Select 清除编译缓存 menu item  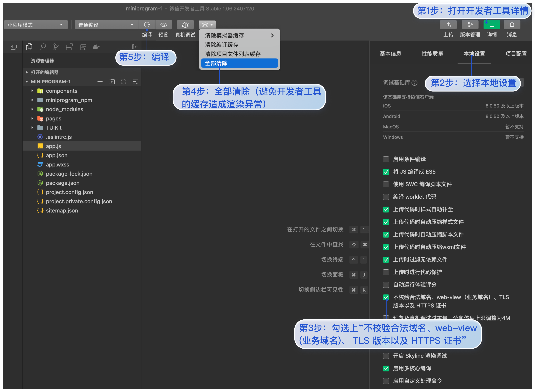pyautogui.click(x=239, y=45)
